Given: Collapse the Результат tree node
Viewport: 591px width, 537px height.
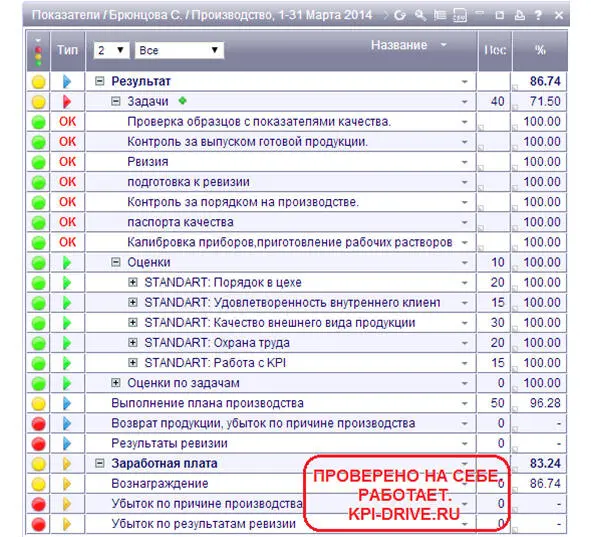Looking at the screenshot, I should (99, 81).
